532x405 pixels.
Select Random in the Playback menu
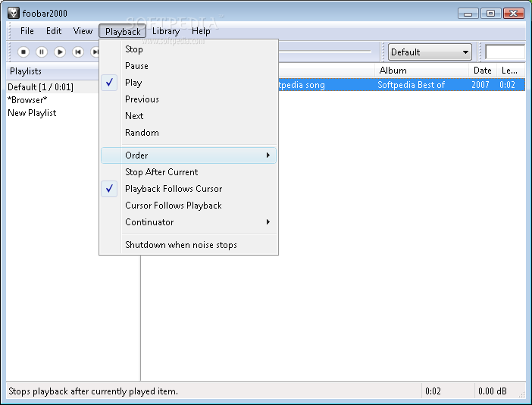[189, 133]
